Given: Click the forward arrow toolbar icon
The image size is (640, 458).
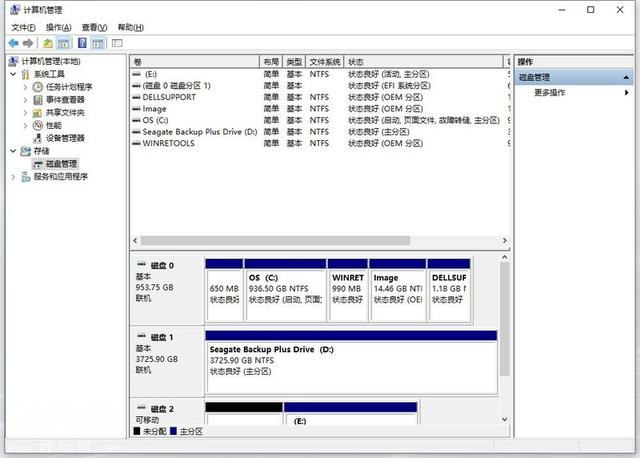Looking at the screenshot, I should click(28, 43).
